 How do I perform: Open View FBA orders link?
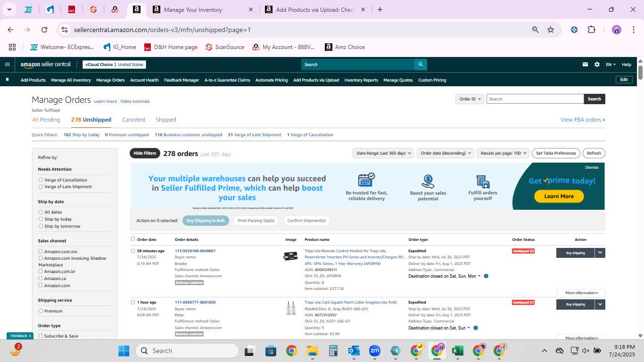(583, 120)
